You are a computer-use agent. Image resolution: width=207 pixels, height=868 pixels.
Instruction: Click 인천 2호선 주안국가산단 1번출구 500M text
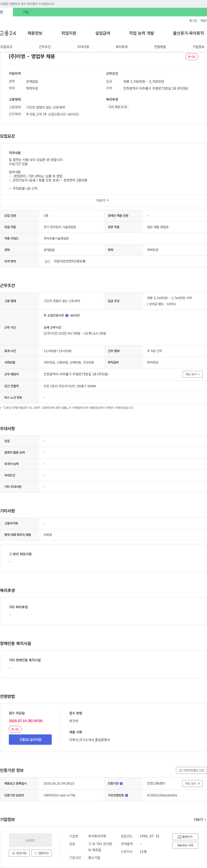point(69,386)
